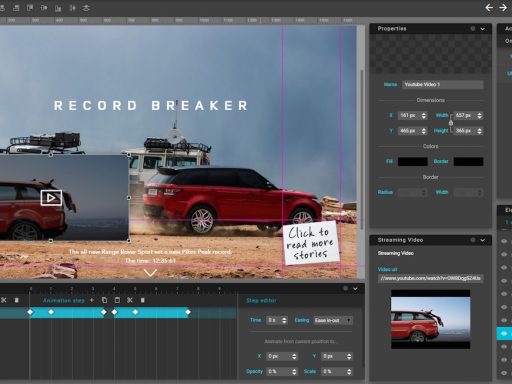Viewport: 512px width, 384px height.
Task: Click the Dimensions section heading
Action: [430, 100]
